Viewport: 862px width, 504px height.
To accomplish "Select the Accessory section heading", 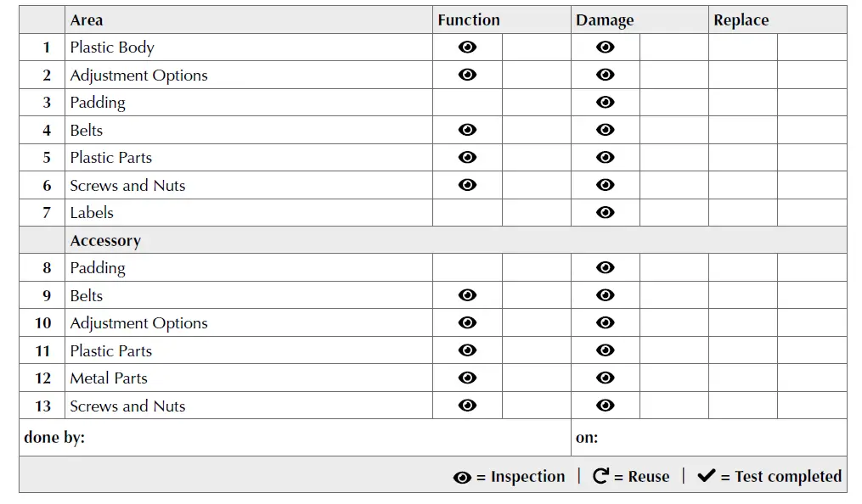I will click(x=105, y=241).
